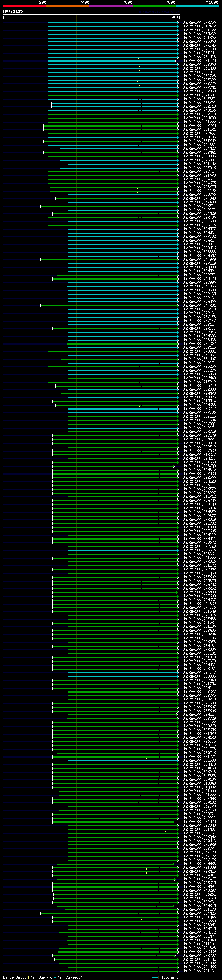This screenshot has height=980, width=222.
Task: Select the label UniRef100_Q7XYU7
Action: [199, 956]
